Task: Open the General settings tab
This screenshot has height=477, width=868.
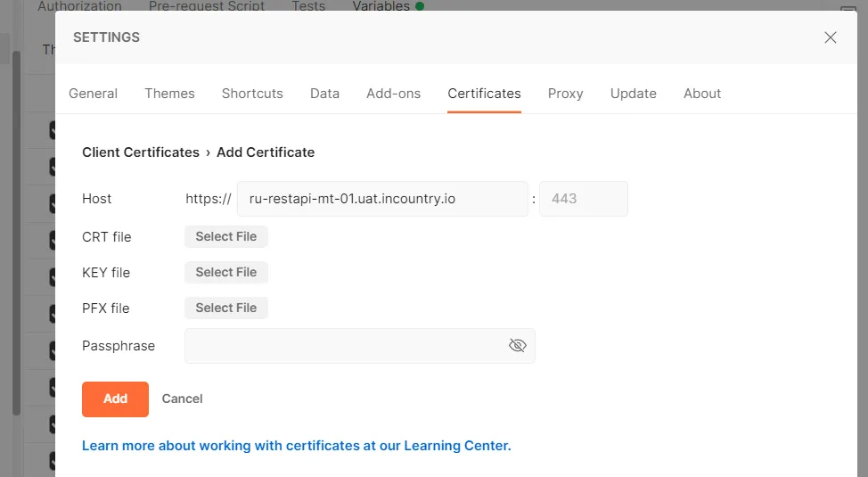Action: (x=93, y=93)
